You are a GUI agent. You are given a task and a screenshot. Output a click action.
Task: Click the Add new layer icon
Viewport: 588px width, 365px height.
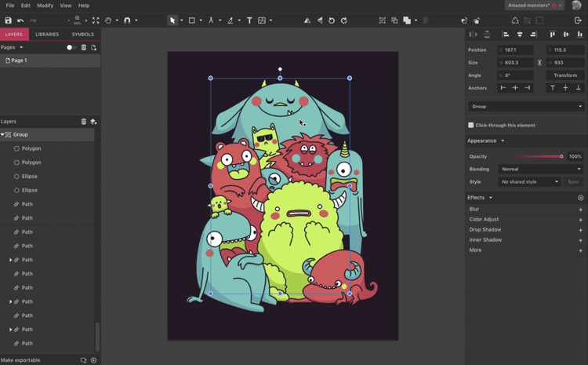[94, 122]
